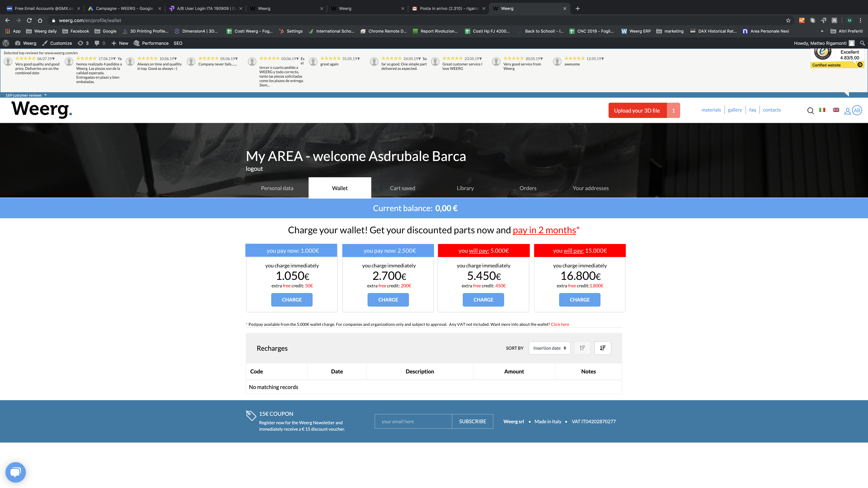868x488 pixels.
Task: Open the chat bubble widget
Action: pyautogui.click(x=16, y=472)
